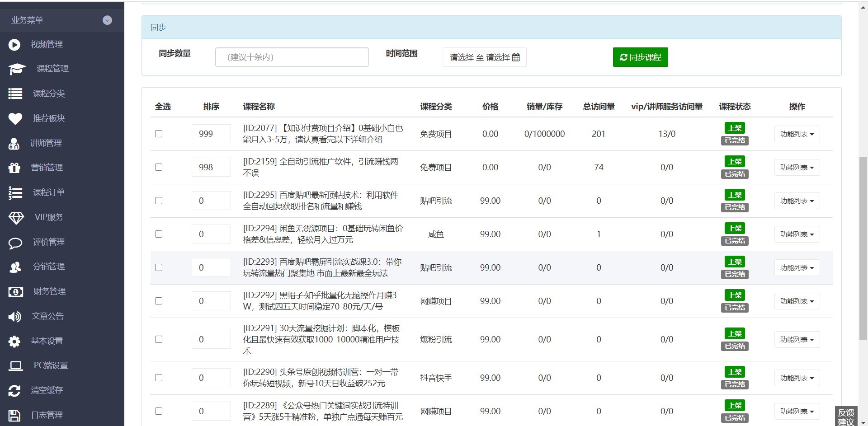The image size is (868, 426).
Task: Click the 咸鱼 category cell
Action: click(436, 234)
